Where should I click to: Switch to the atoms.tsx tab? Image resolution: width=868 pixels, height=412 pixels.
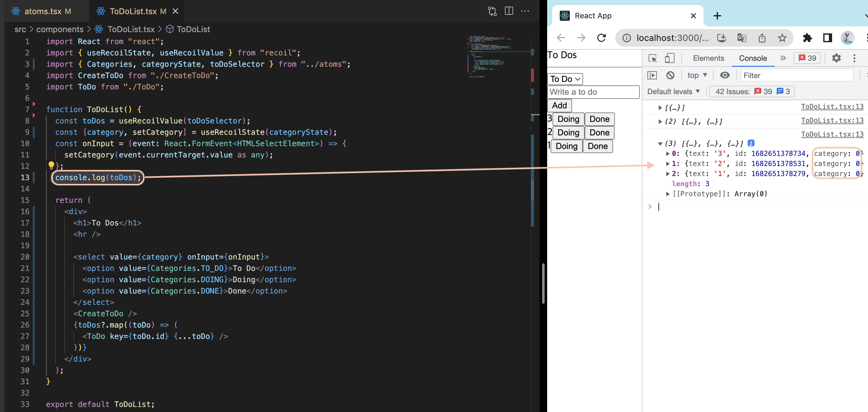[x=43, y=11]
